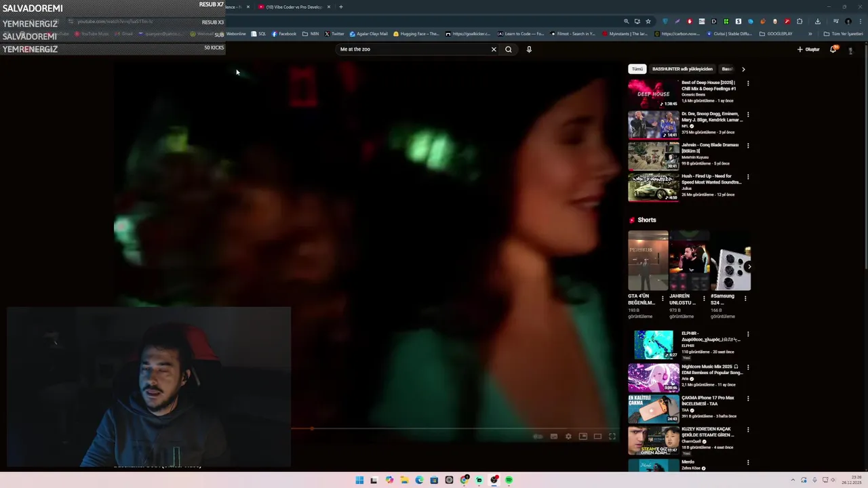Viewport: 868px width, 488px height.
Task: Open ÇAKMA iPhone 17 Pro Max video
Action: point(653,409)
